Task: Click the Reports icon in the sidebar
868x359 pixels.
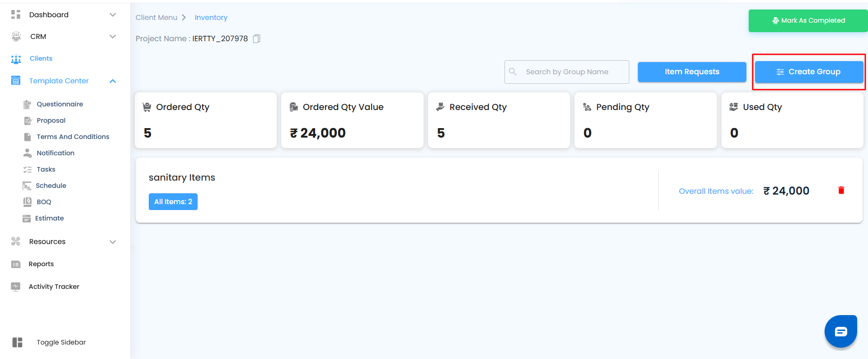Action: [x=16, y=264]
